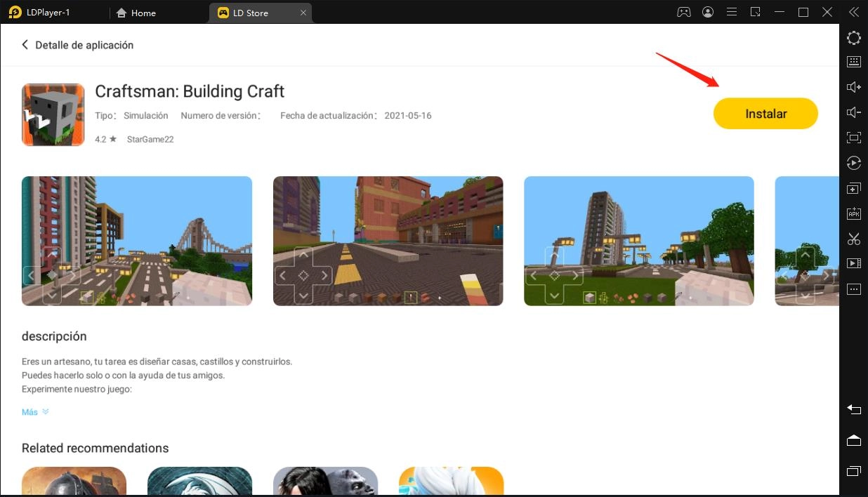Switch to the Home tab
868x497 pixels.
pos(136,13)
